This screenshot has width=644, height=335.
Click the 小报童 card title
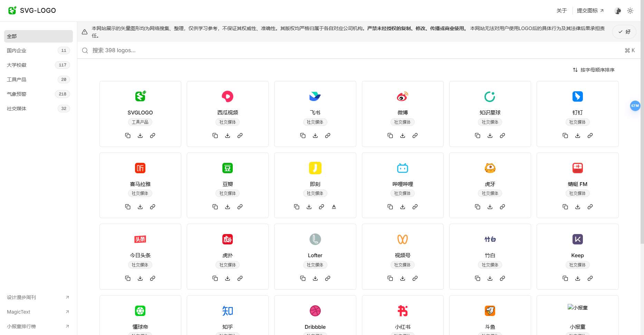(578, 327)
